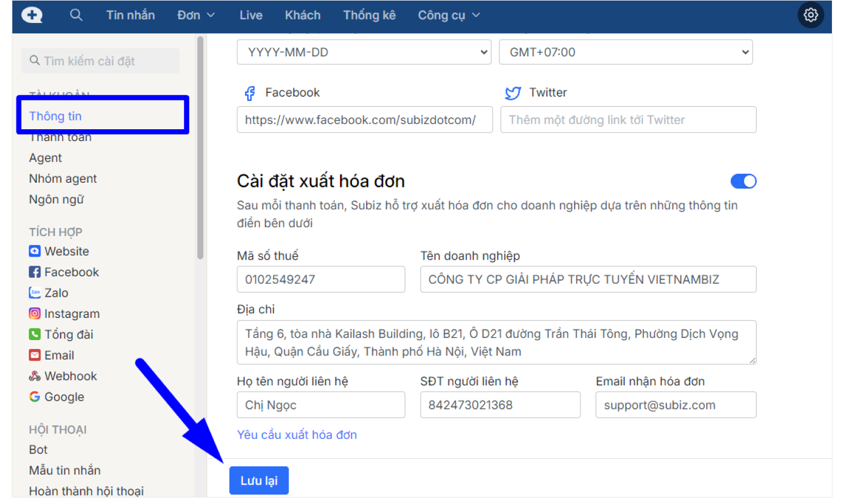Open the GMT+07:00 timezone dropdown

pos(625,52)
